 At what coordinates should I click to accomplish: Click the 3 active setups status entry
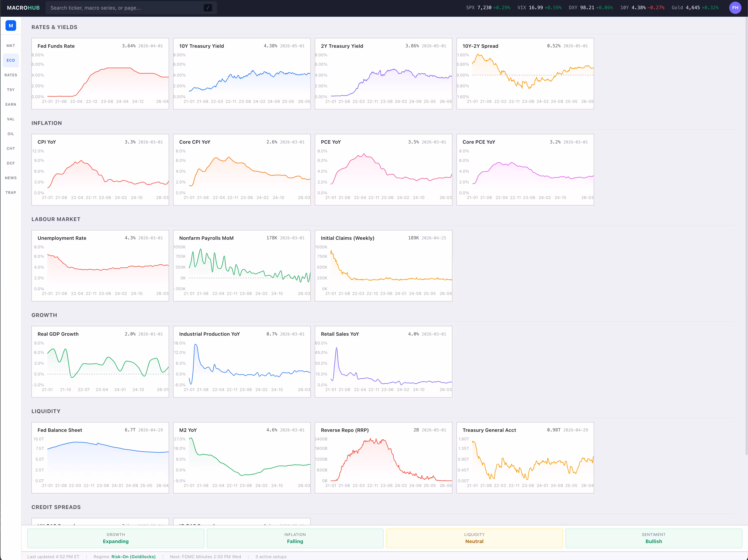click(271, 557)
